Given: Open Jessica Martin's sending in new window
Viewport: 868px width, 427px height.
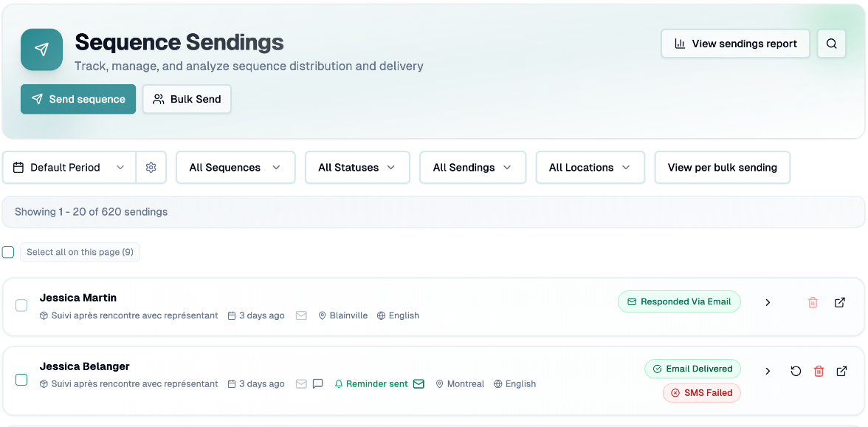Looking at the screenshot, I should [x=840, y=302].
